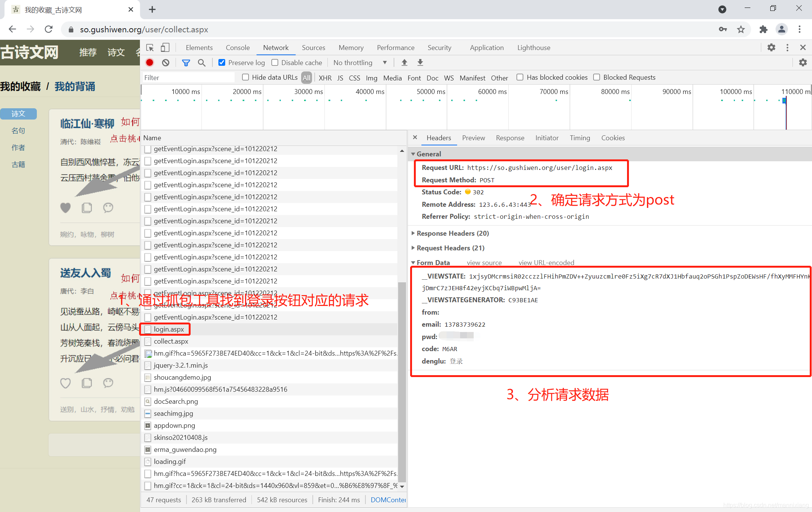Filter requests by XHR type
The image size is (812, 512).
(x=325, y=78)
